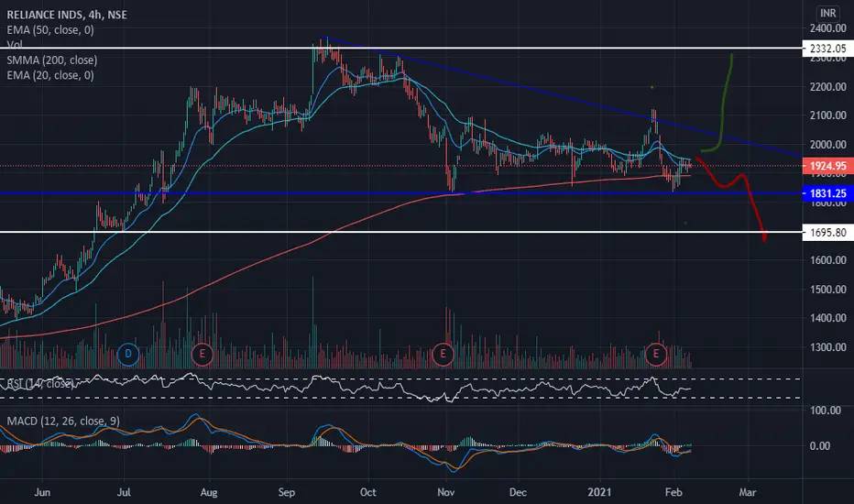Select the SMMA (200, close) indicator label
This screenshot has width=854, height=504.
[51, 60]
